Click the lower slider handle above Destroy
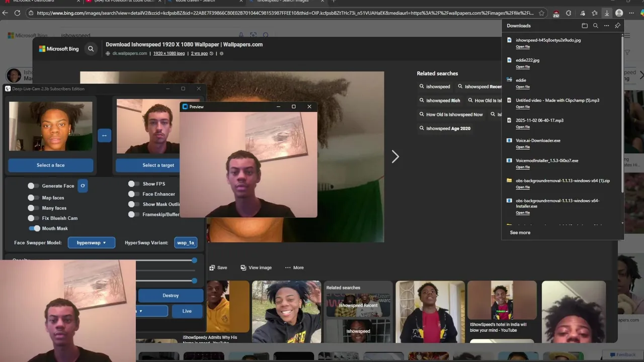The height and width of the screenshot is (362, 644). [194, 281]
